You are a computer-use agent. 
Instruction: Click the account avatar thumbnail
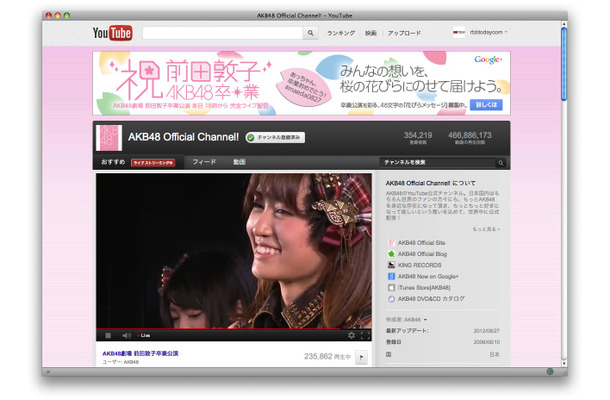[459, 32]
